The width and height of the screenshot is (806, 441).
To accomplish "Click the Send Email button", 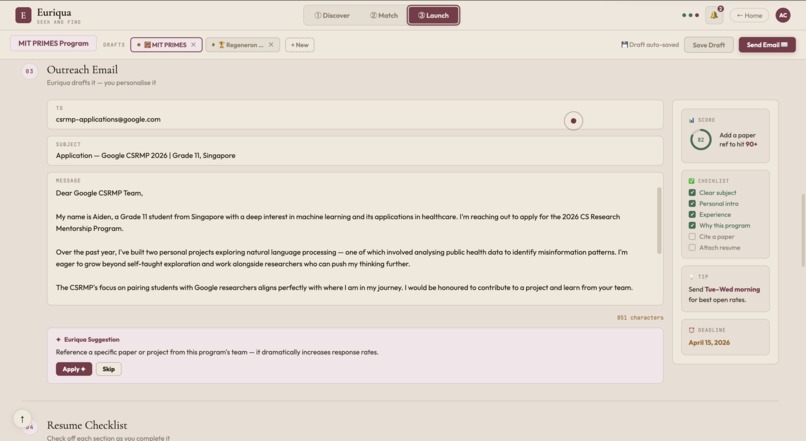I will 767,45.
